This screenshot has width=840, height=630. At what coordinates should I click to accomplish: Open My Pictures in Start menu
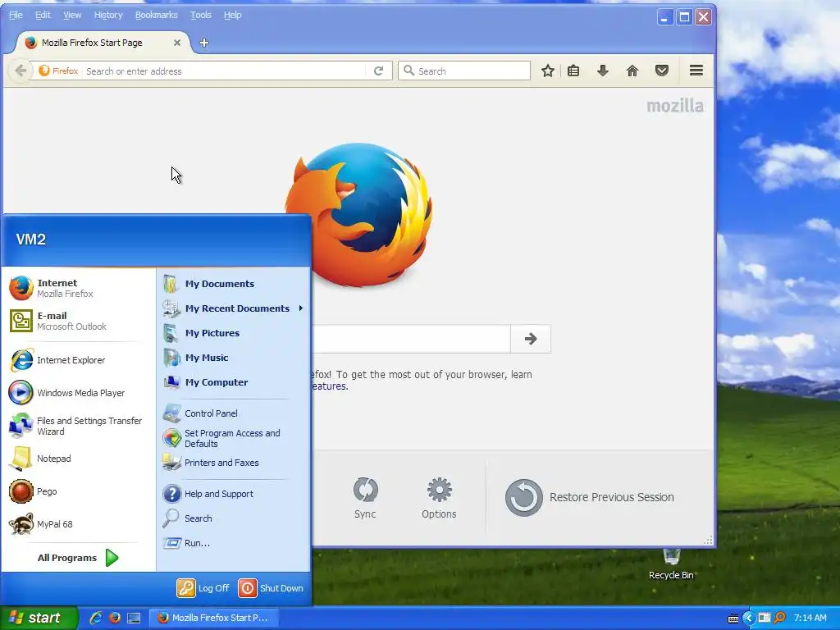234,333
